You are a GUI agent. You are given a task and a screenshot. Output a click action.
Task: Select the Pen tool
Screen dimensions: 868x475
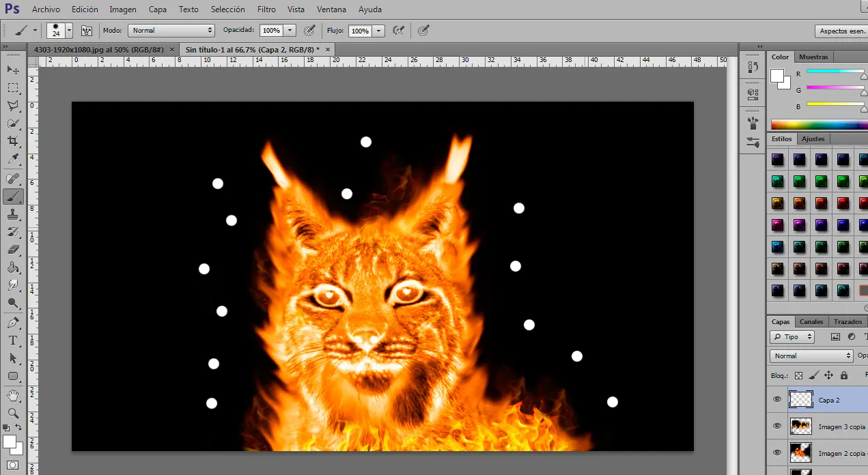(13, 323)
